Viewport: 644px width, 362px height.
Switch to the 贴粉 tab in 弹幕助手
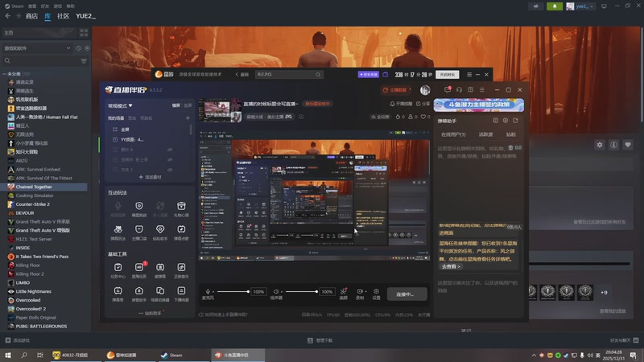point(510,134)
